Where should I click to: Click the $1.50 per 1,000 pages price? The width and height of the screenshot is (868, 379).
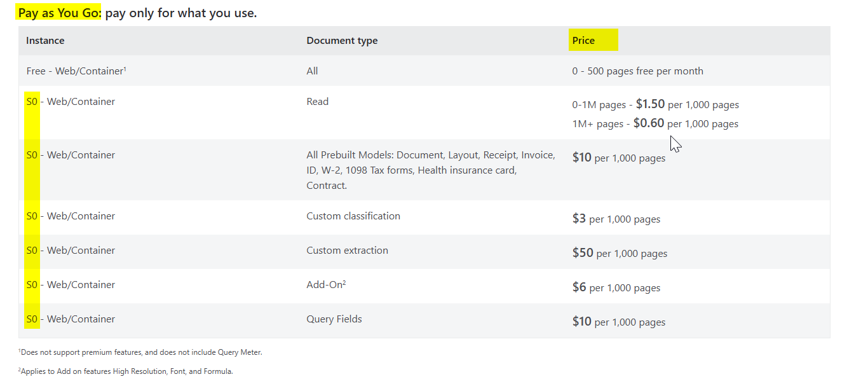coord(688,104)
